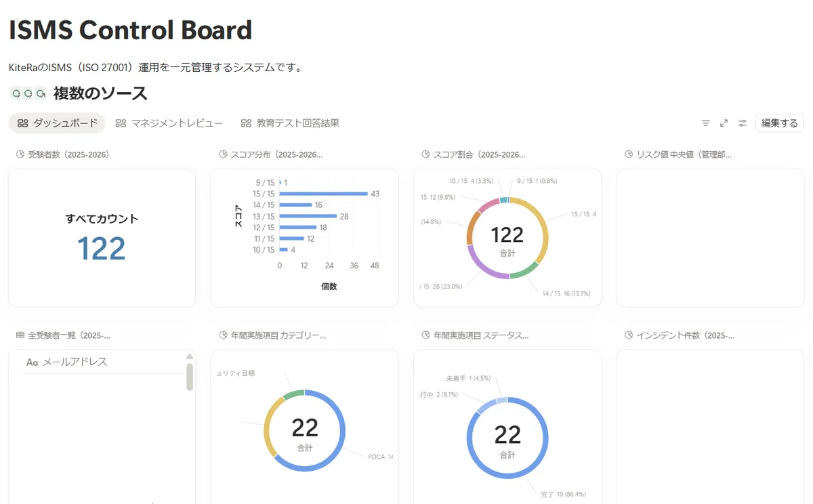Viewport: 813px width, 504px height.
Task: Click the 22 合計 center of ステータス donut
Action: click(507, 440)
